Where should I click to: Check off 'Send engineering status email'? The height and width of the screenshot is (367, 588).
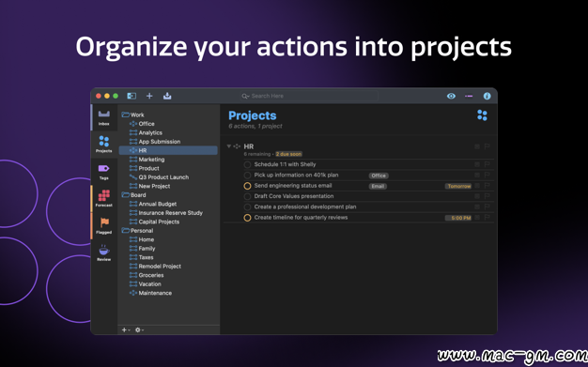[247, 186]
